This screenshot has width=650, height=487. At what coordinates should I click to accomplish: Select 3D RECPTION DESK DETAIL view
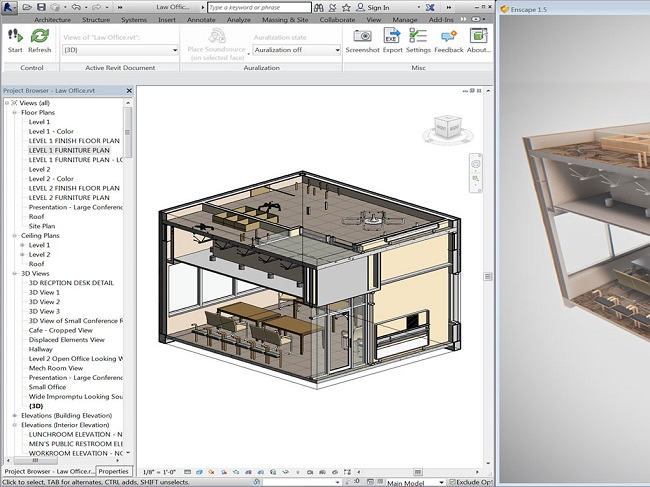[71, 283]
